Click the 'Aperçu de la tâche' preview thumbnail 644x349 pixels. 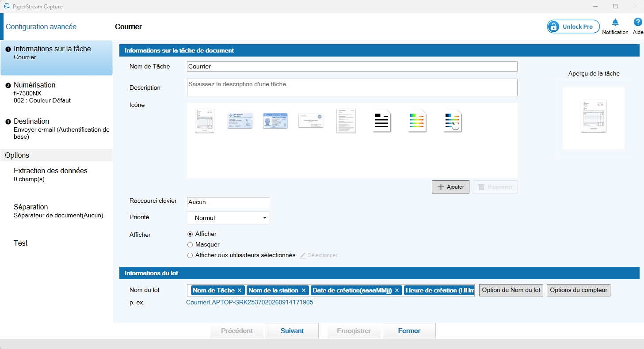point(594,118)
